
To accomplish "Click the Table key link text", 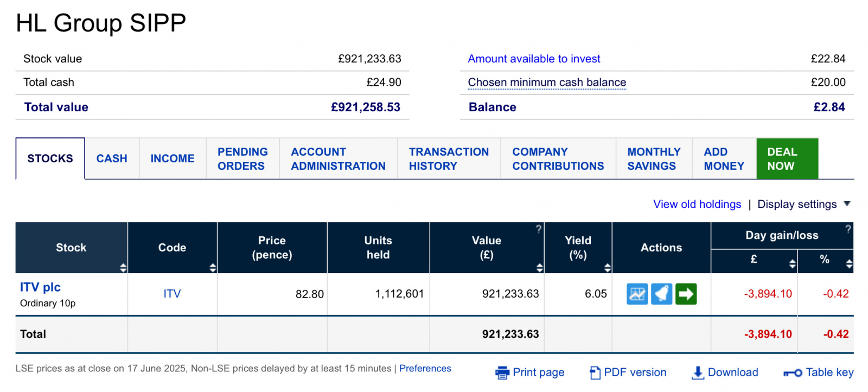I will [829, 372].
